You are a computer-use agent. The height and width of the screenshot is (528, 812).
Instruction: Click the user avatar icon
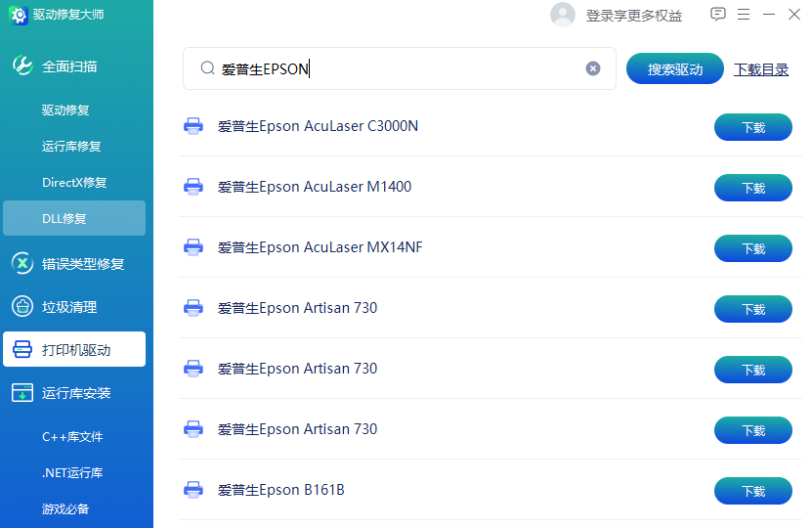point(563,15)
